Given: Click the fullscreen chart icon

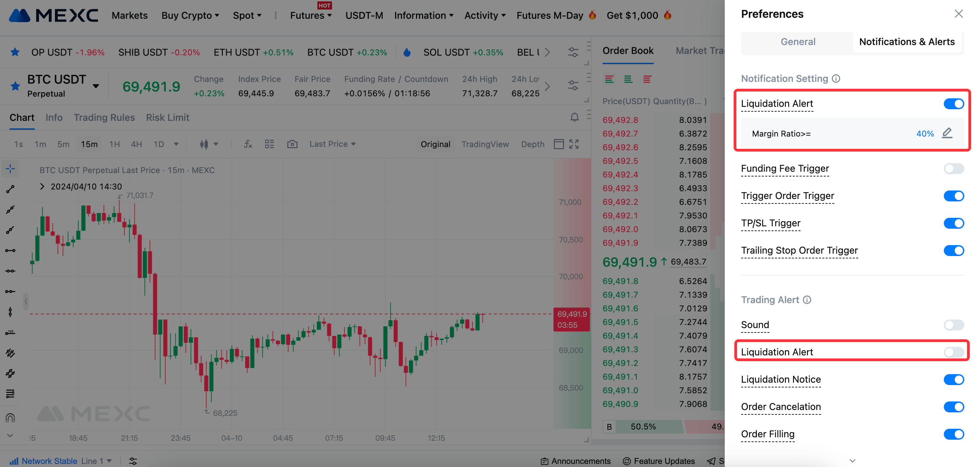Looking at the screenshot, I should (574, 144).
